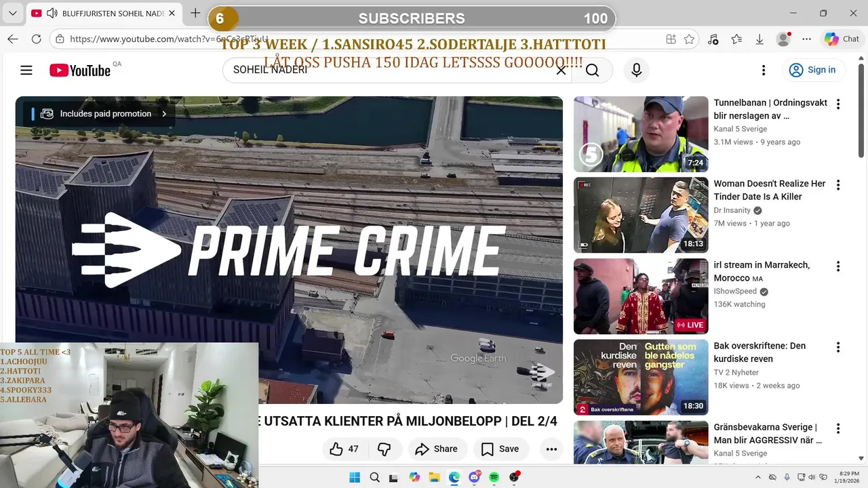868x488 pixels.
Task: Open Edge settings and more ellipsis
Action: click(806, 39)
